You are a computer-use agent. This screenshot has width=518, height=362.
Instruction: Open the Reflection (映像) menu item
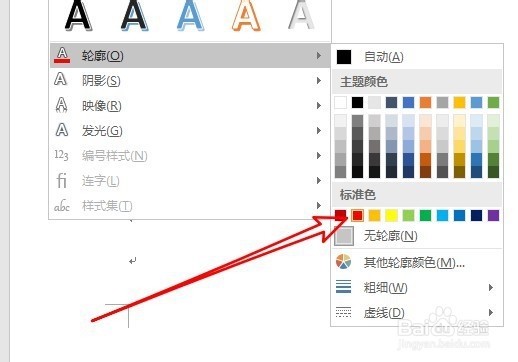click(190, 106)
